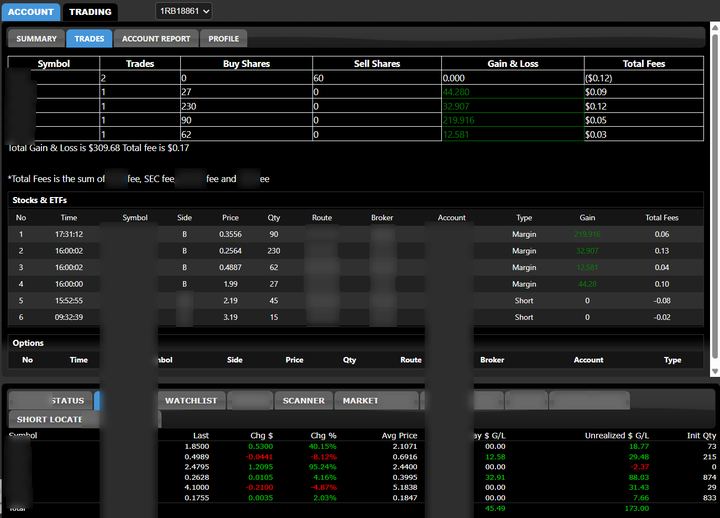720x518 pixels.
Task: Click the unrealized 88.03 value
Action: [x=639, y=477]
